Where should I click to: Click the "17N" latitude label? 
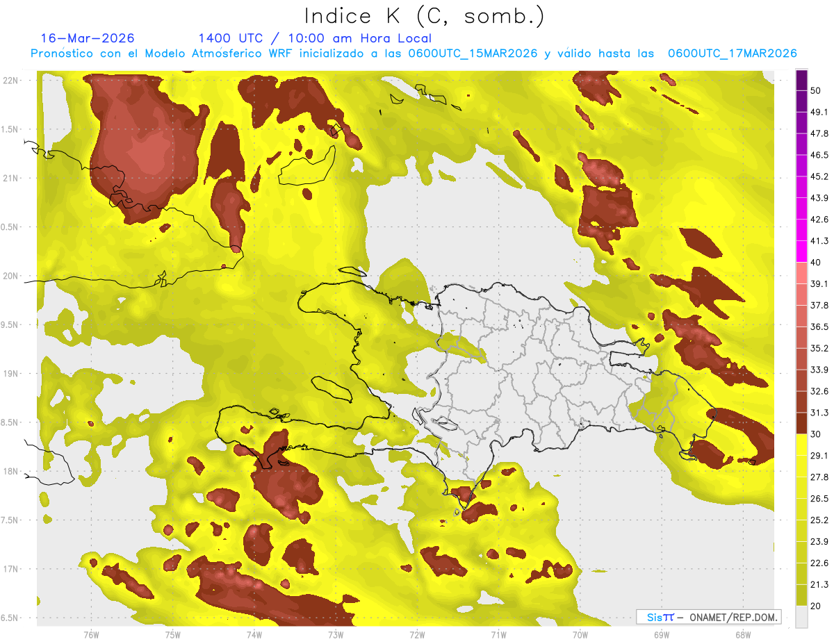click(12, 569)
